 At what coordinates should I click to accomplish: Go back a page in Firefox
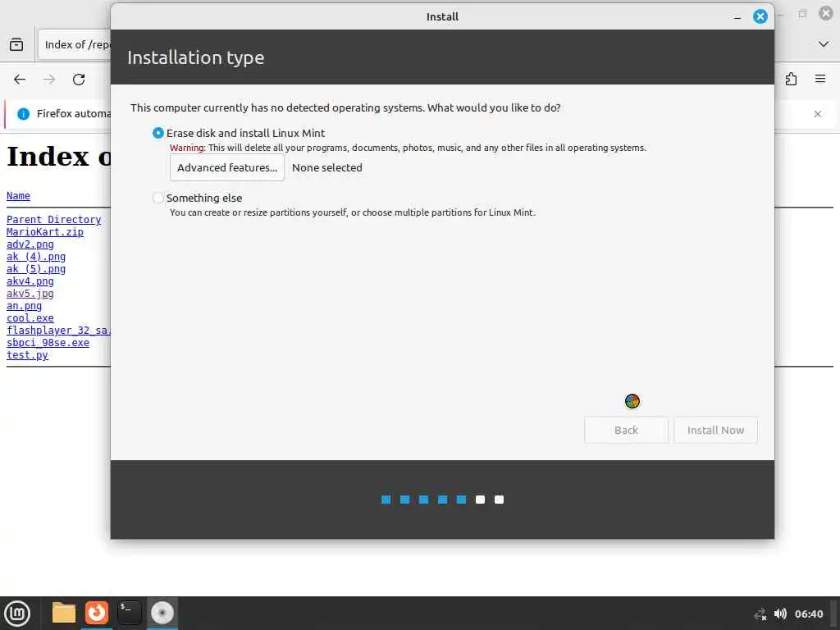[x=20, y=80]
